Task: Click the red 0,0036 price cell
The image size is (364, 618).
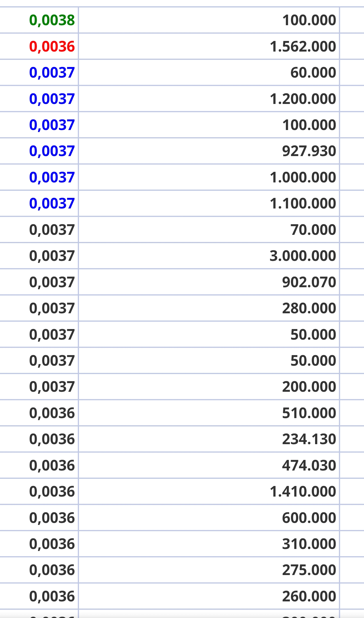Action: [x=39, y=46]
